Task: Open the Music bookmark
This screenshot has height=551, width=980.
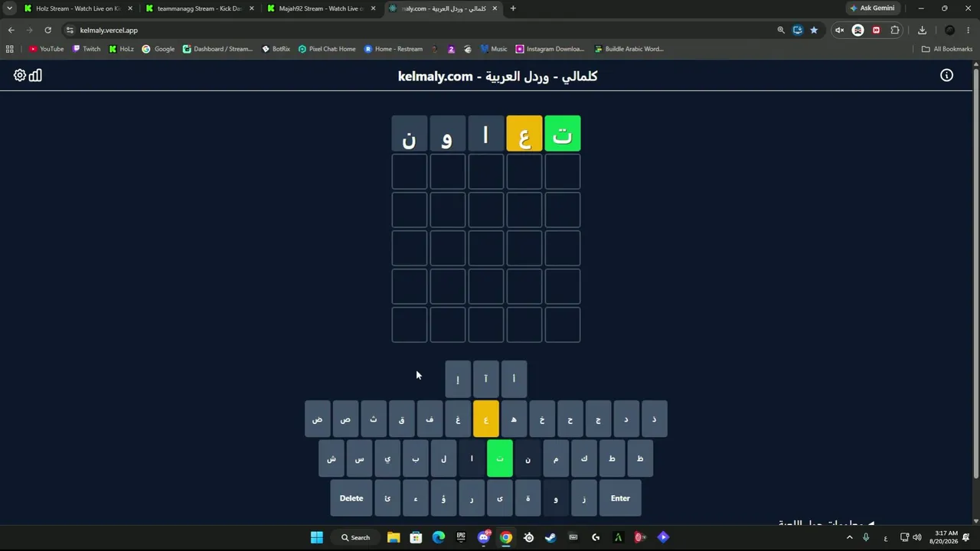Action: click(x=494, y=48)
